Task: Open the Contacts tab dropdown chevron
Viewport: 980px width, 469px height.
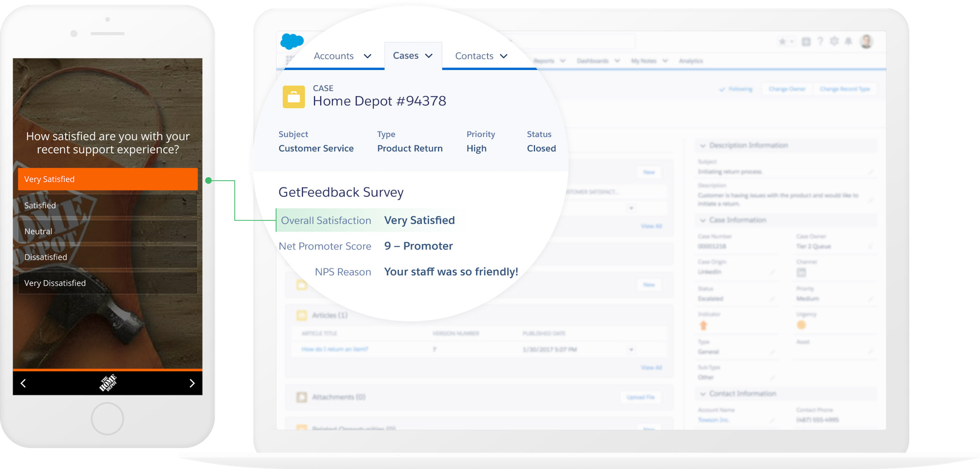Action: point(504,56)
